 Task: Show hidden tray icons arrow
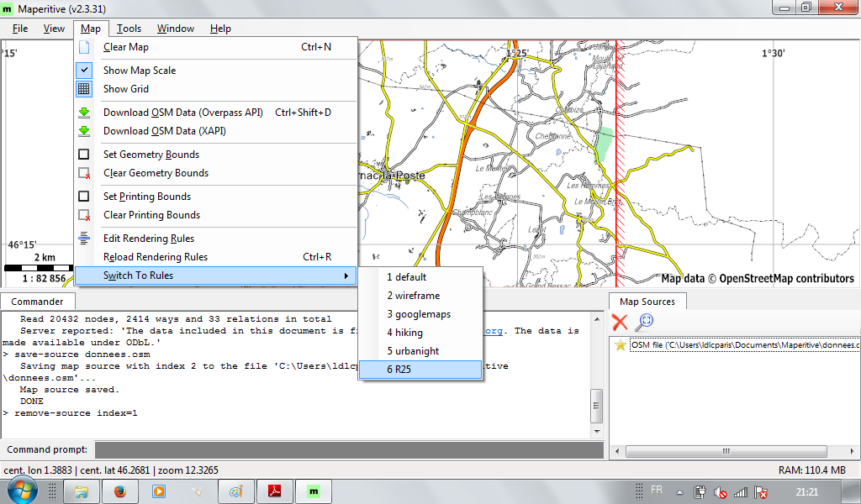pyautogui.click(x=679, y=492)
